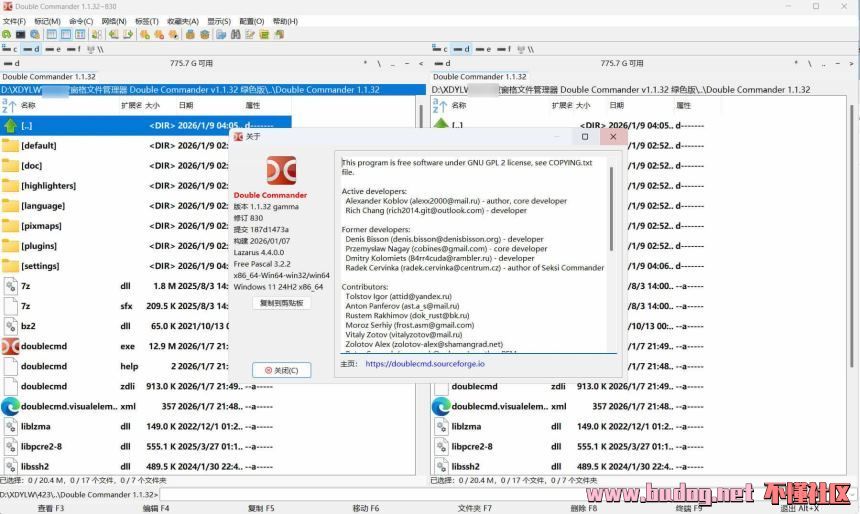Open the doublecmd.sourceforge.io homepage link
This screenshot has width=860, height=514.
pyautogui.click(x=425, y=364)
